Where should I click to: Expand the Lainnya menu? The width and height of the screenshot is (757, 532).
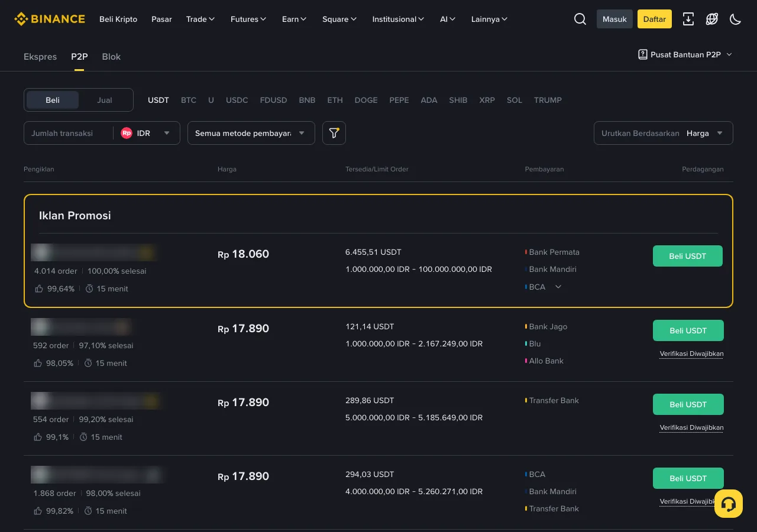coord(489,19)
